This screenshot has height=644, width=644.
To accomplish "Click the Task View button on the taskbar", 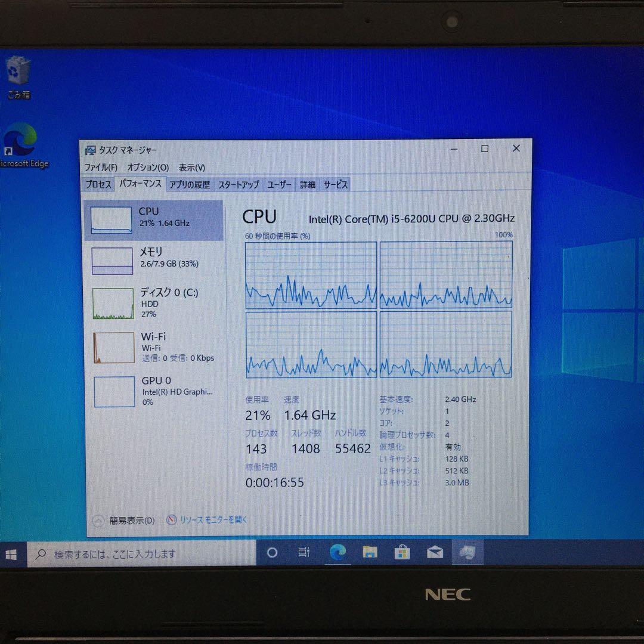I will 304,553.
